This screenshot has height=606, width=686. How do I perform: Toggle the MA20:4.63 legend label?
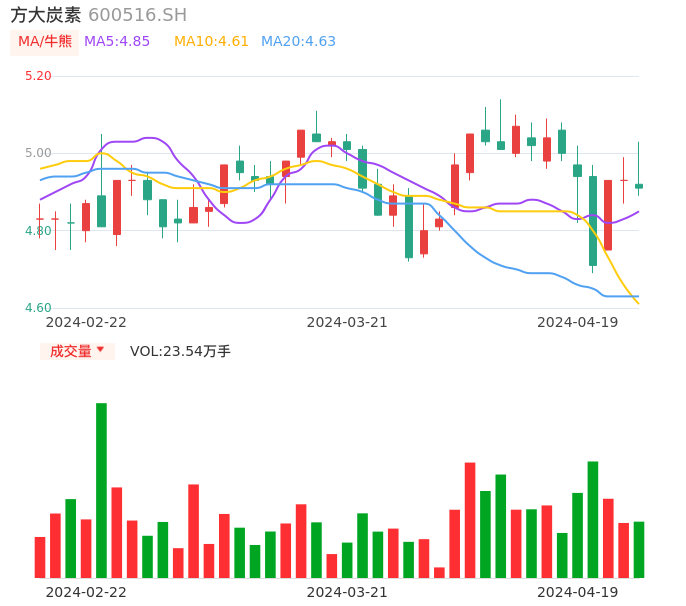click(298, 42)
